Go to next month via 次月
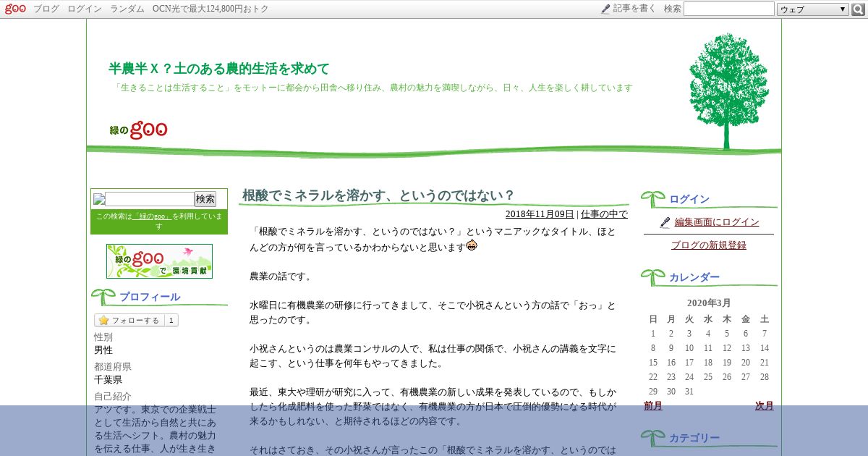868x456 pixels. 765,406
